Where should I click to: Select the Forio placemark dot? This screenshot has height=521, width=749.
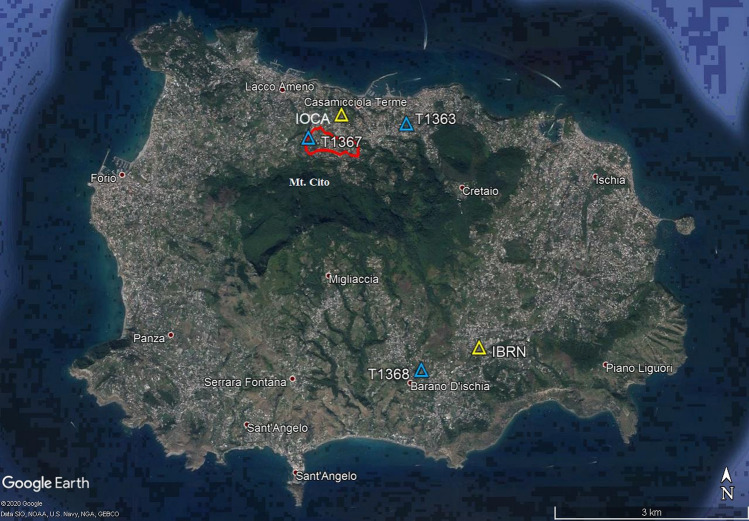pyautogui.click(x=122, y=175)
